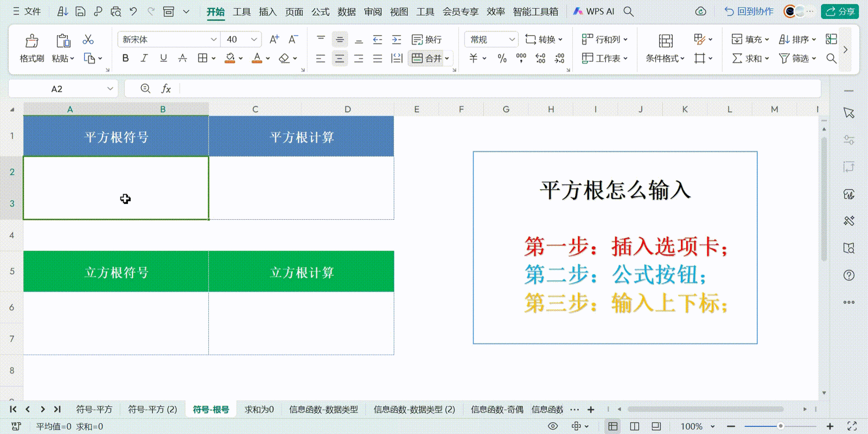Click the search icon next to WPS AI

click(628, 11)
